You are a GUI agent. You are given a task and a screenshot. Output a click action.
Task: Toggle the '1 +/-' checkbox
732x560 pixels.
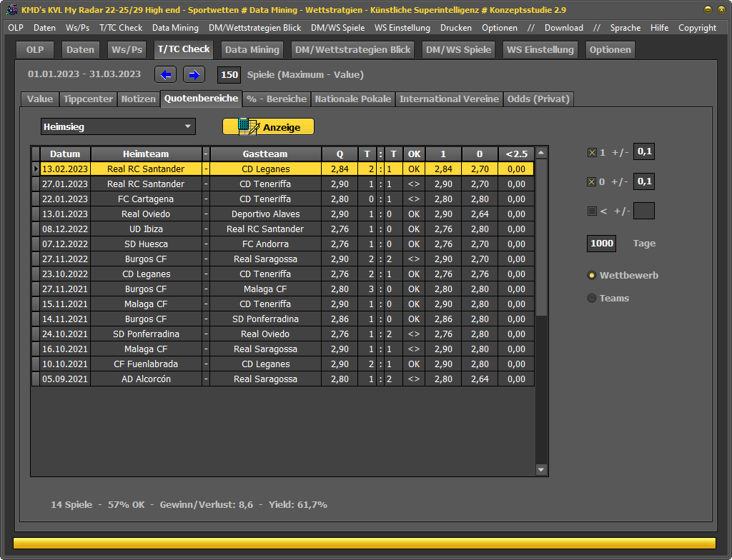coord(592,153)
